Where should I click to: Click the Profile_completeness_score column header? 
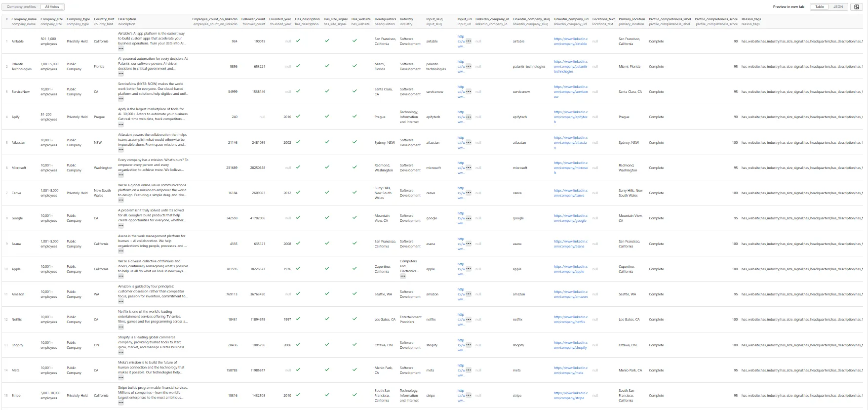pyautogui.click(x=716, y=21)
